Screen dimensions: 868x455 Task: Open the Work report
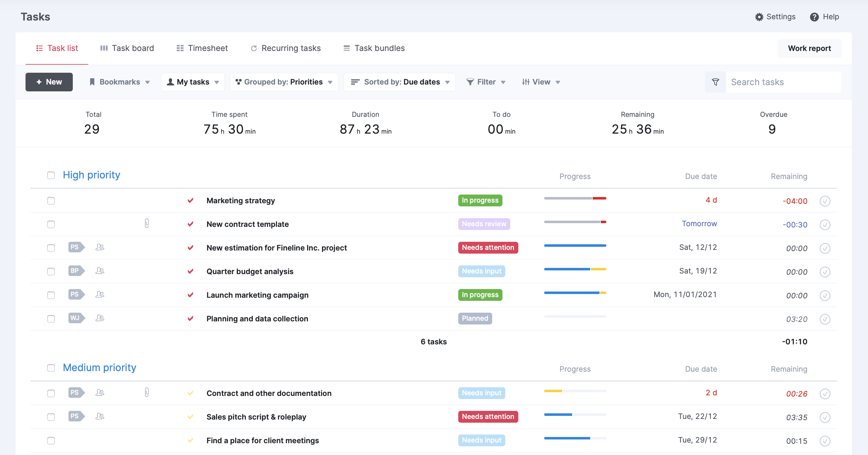tap(809, 48)
